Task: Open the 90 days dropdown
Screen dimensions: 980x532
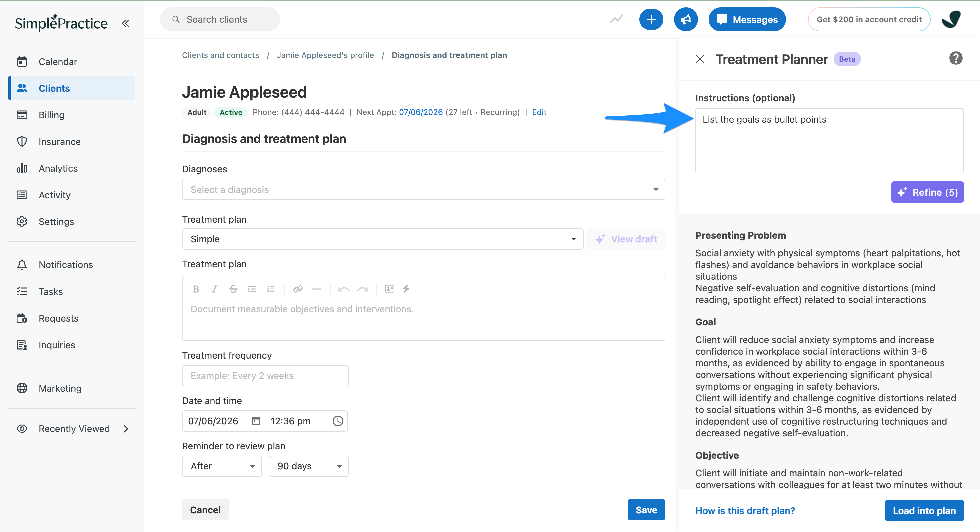Action: click(309, 466)
